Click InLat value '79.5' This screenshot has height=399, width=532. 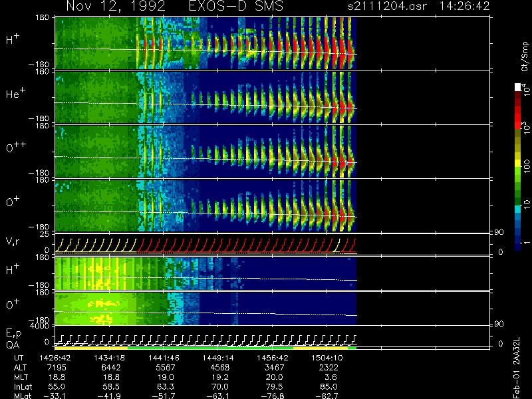click(x=274, y=387)
